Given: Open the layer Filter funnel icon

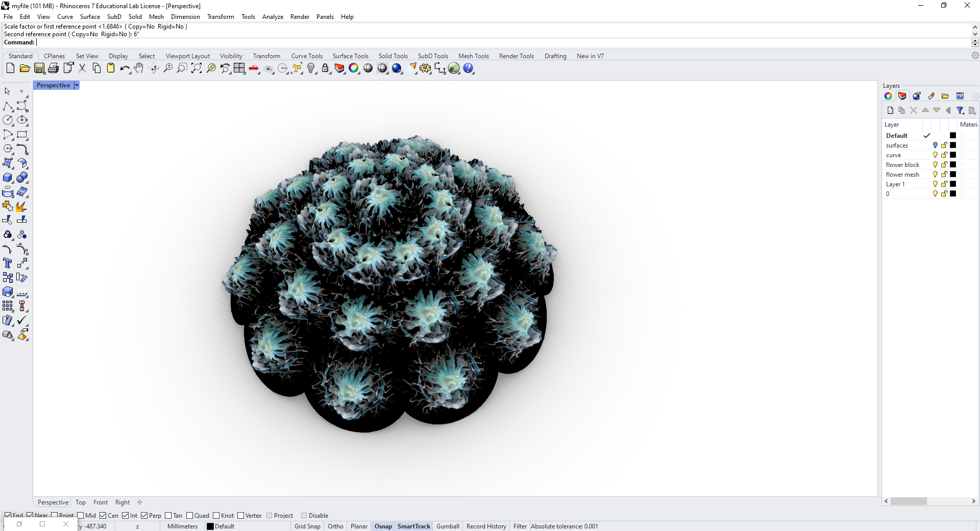Looking at the screenshot, I should tap(960, 110).
